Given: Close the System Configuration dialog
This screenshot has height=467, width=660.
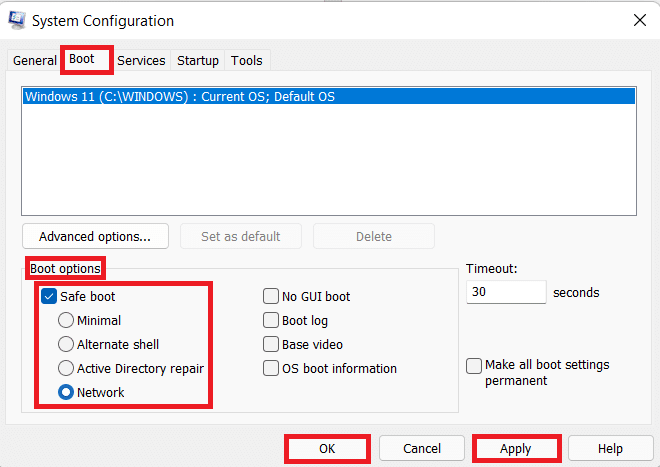Looking at the screenshot, I should click(x=638, y=20).
